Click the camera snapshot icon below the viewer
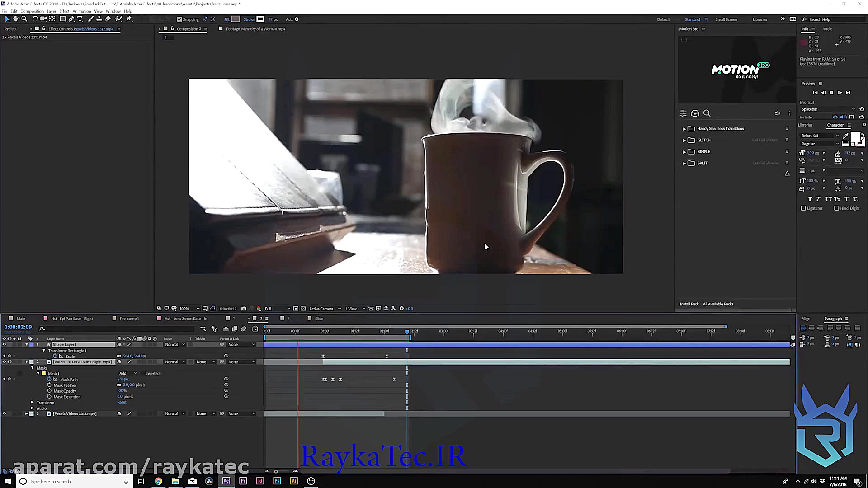868x488 pixels. coord(244,308)
